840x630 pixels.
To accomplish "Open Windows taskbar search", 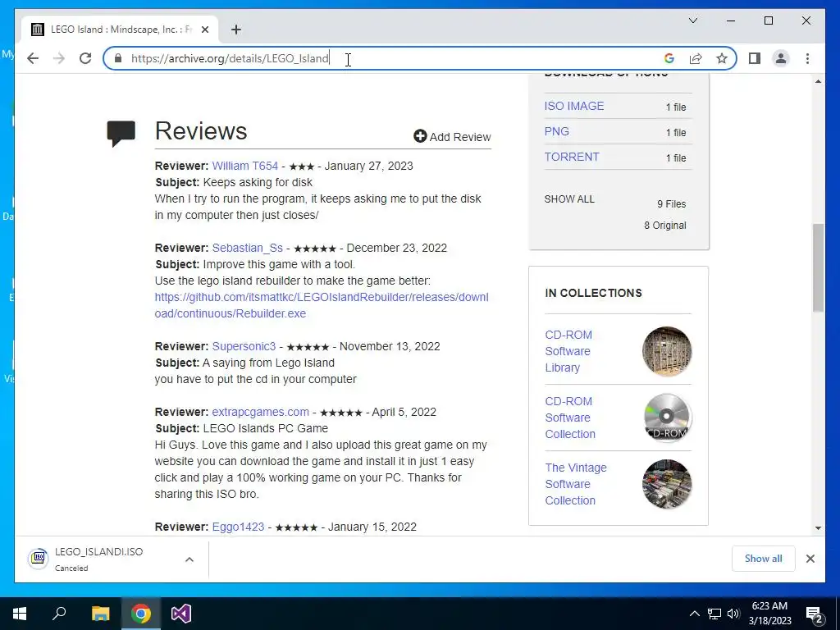I will pyautogui.click(x=59, y=614).
